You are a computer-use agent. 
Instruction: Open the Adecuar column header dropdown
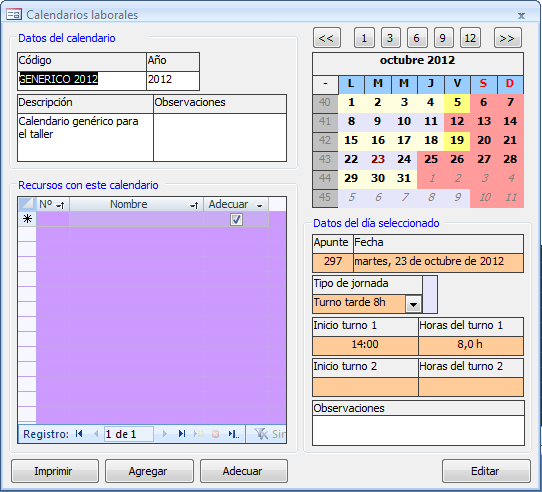click(259, 205)
